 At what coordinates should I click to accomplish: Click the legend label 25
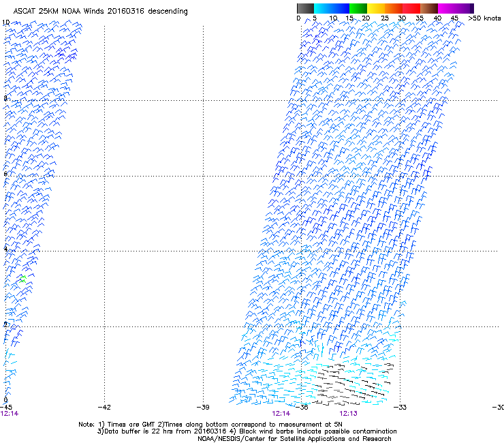385,18
